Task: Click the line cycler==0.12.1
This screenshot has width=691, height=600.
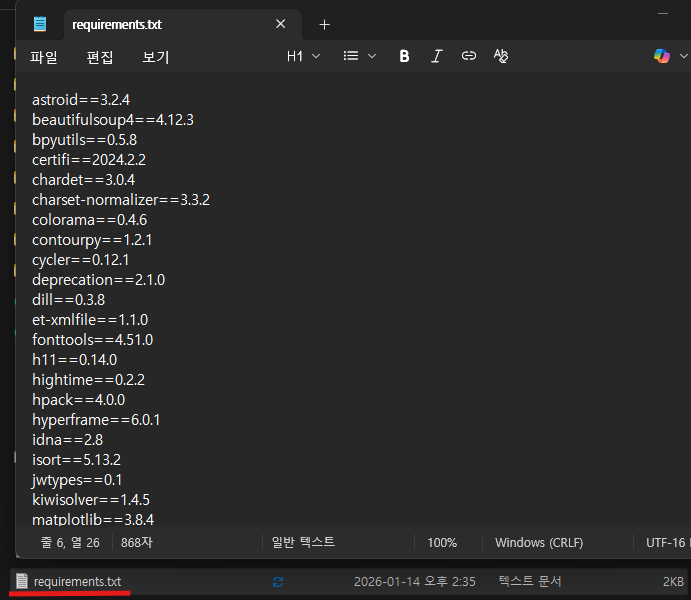Action: click(x=81, y=259)
